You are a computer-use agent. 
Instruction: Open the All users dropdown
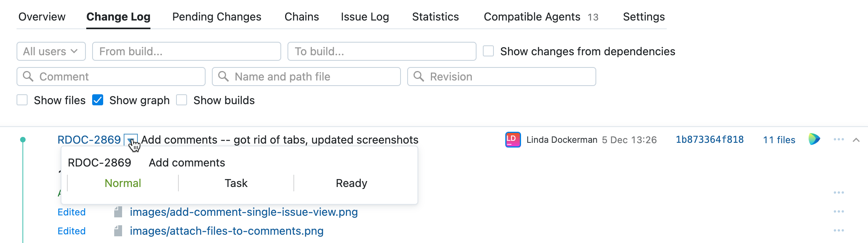tap(51, 51)
